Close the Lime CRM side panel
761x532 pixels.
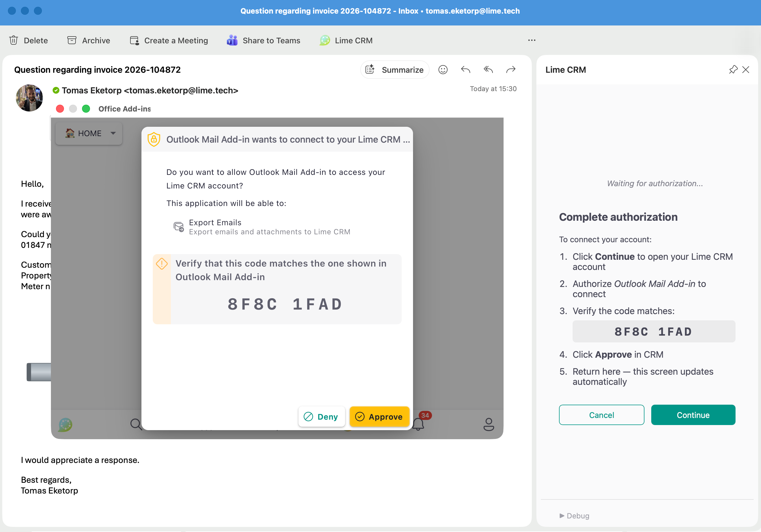tap(746, 70)
